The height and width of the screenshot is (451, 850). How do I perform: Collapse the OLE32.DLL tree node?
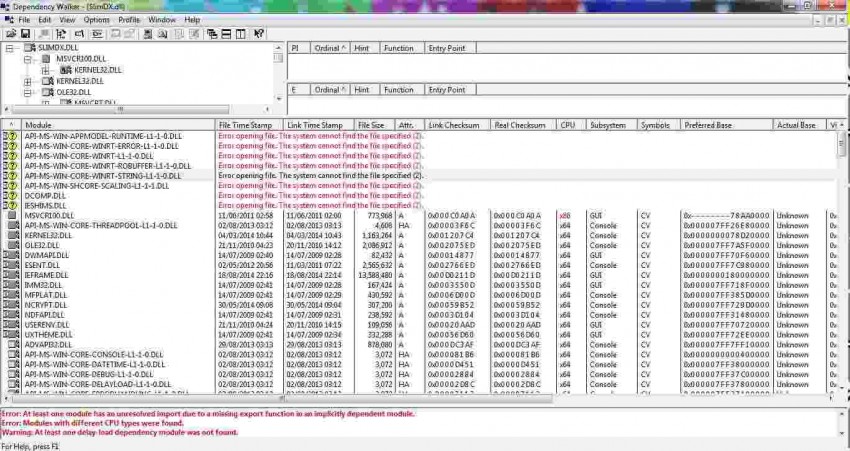click(29, 92)
